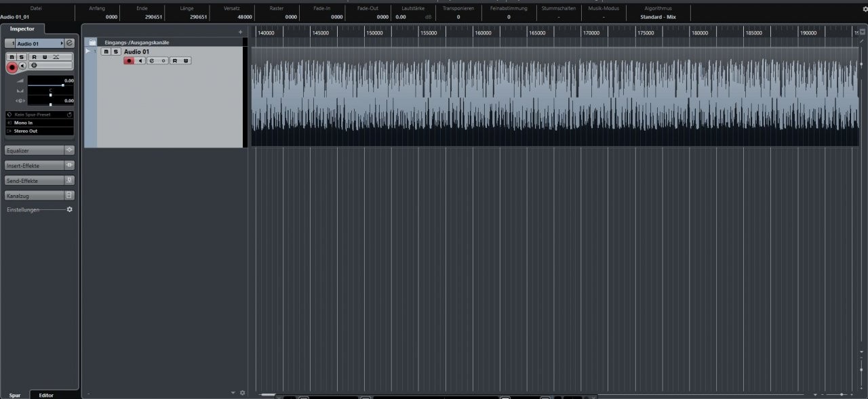Open the Eingangs-/Ausgangskanäle folder icon
Image resolution: width=868 pixels, height=399 pixels.
tap(92, 42)
